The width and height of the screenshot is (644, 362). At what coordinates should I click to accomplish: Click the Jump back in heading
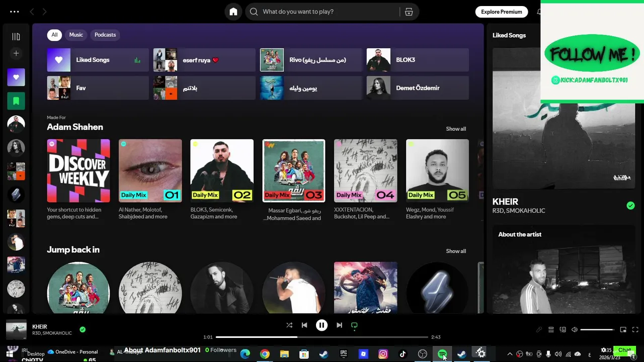73,249
